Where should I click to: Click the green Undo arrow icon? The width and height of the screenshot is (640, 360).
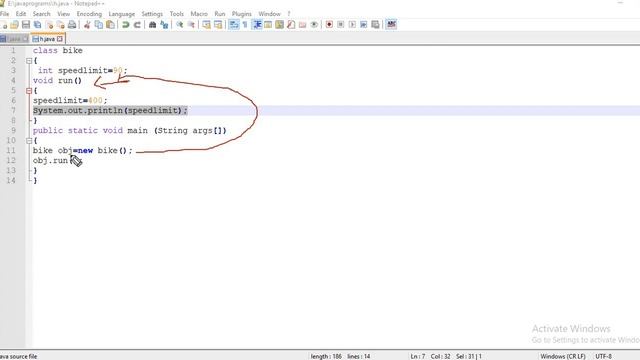click(x=125, y=25)
